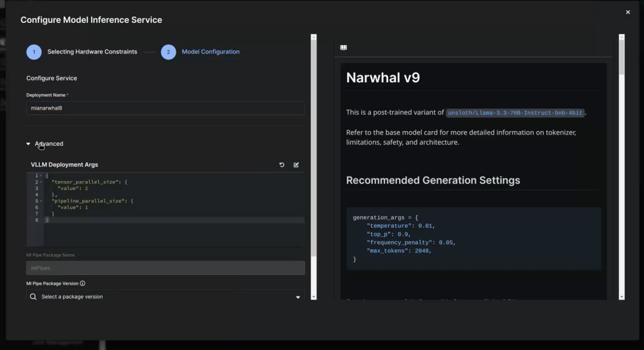Screen dimensions: 644x350
Task: Open the unsloth/Llama-3.3-70B-Instruct-bnb-4bit link
Action: [515, 113]
